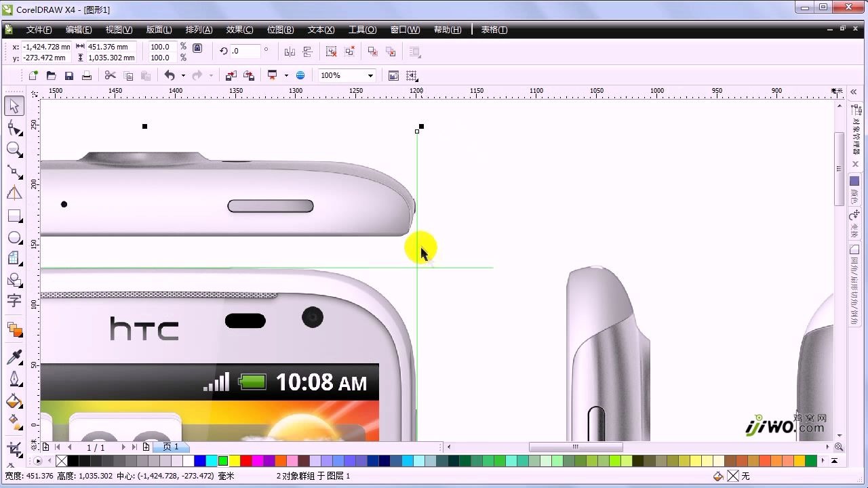Open the zoom level 100% dropdown
The width and height of the screenshot is (868, 488).
point(370,75)
